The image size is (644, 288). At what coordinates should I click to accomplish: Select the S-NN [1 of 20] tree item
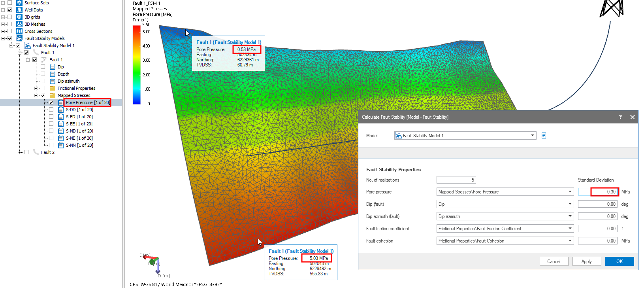coord(79,145)
